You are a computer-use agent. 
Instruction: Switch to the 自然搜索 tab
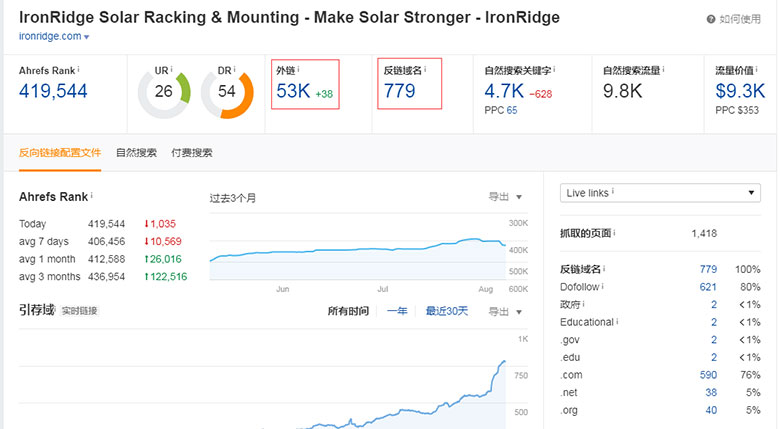136,153
